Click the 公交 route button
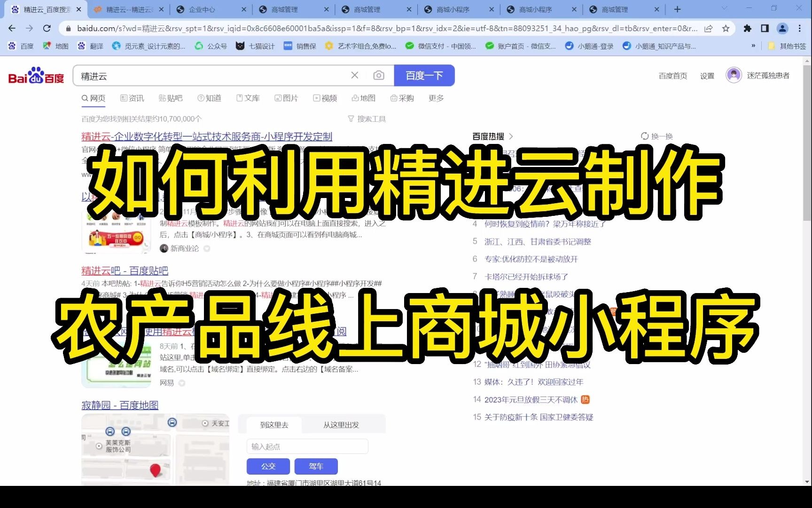This screenshot has width=812, height=508. pyautogui.click(x=268, y=466)
